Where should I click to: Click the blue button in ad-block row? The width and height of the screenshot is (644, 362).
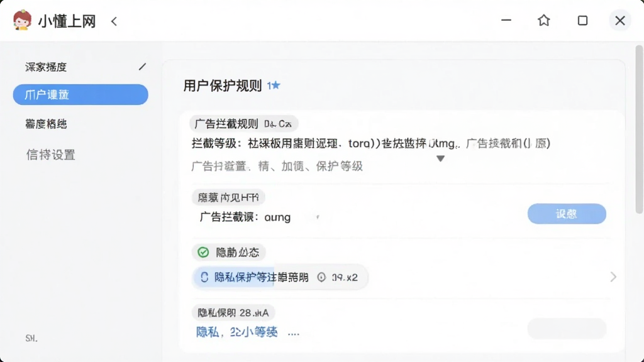(567, 214)
